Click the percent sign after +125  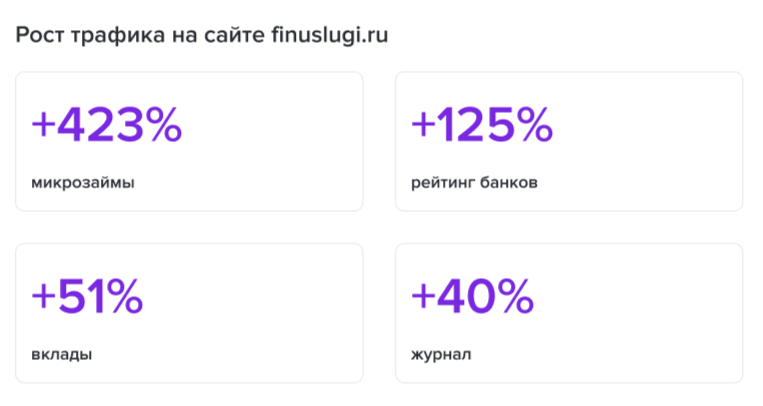tap(534, 125)
